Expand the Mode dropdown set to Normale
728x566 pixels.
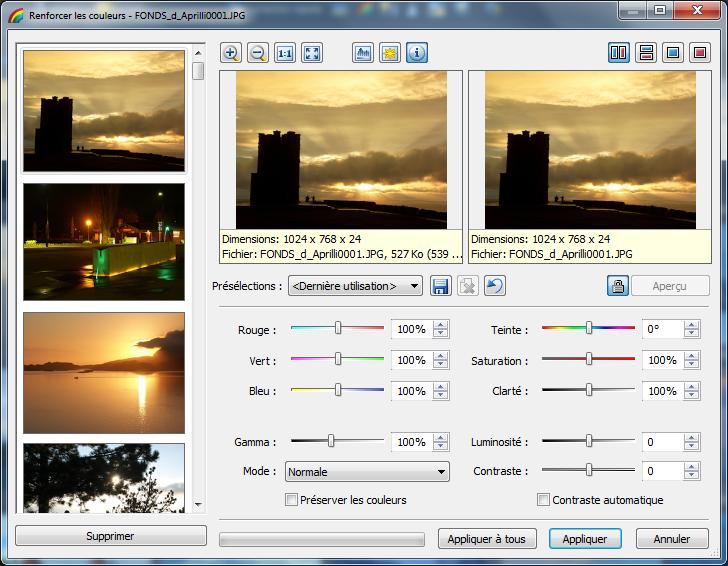(x=367, y=472)
